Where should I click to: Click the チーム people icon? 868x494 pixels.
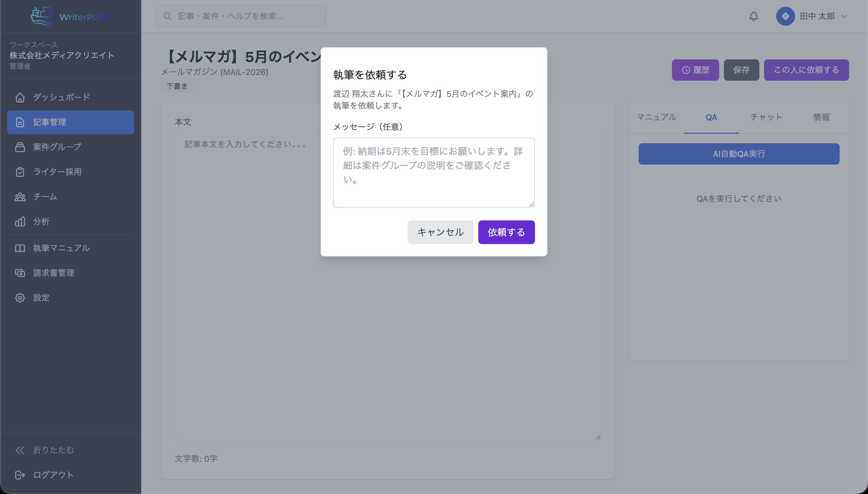[20, 197]
